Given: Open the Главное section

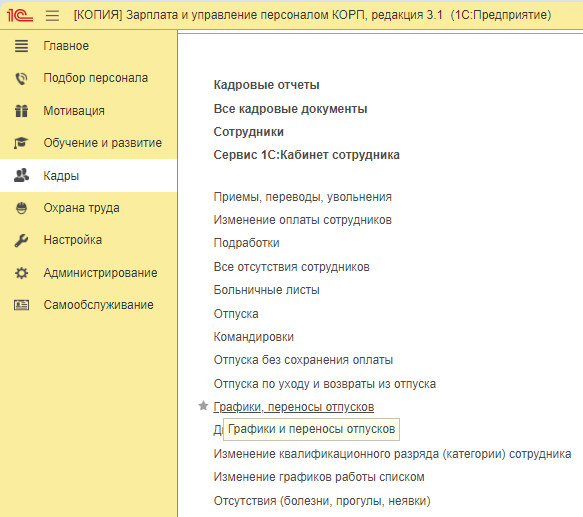Looking at the screenshot, I should tap(88, 46).
